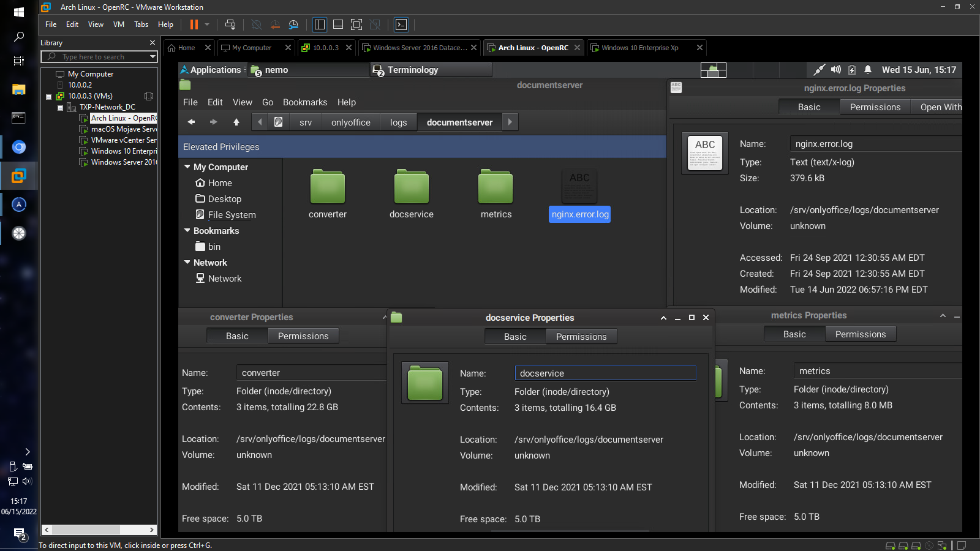Open the power options dropdown next to pause

pyautogui.click(x=207, y=24)
